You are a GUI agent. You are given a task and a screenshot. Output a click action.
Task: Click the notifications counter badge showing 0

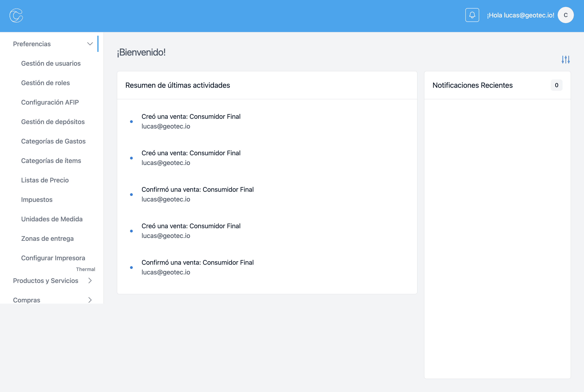[x=556, y=85]
